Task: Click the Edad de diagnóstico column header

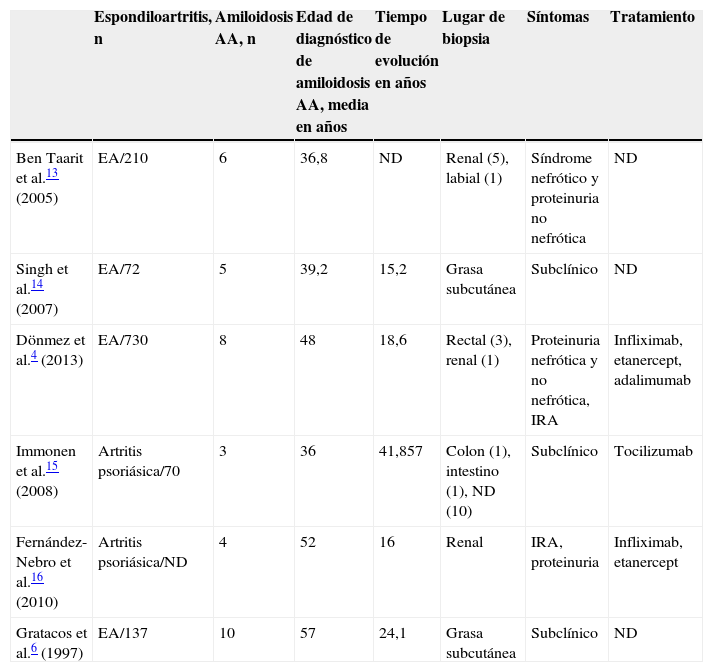Action: pyautogui.click(x=333, y=72)
